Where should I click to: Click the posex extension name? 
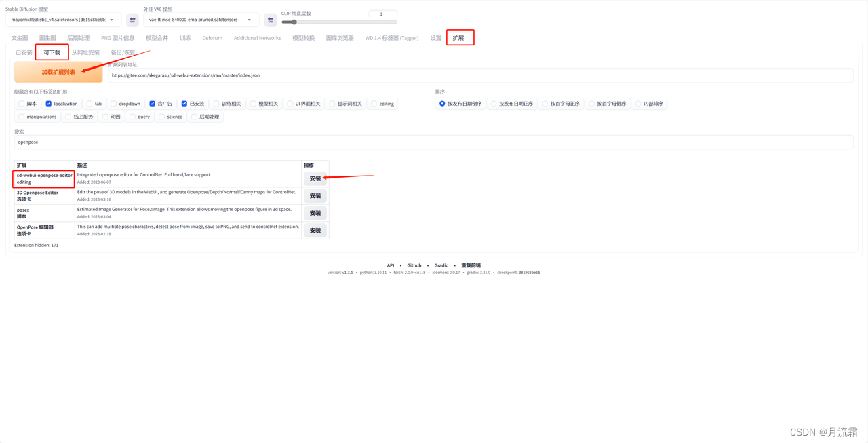click(x=23, y=210)
